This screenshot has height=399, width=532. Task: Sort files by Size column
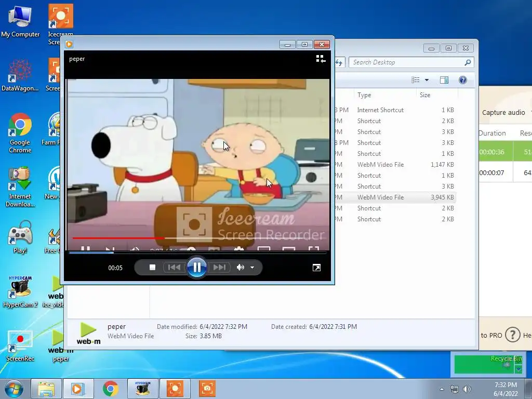[x=425, y=95]
